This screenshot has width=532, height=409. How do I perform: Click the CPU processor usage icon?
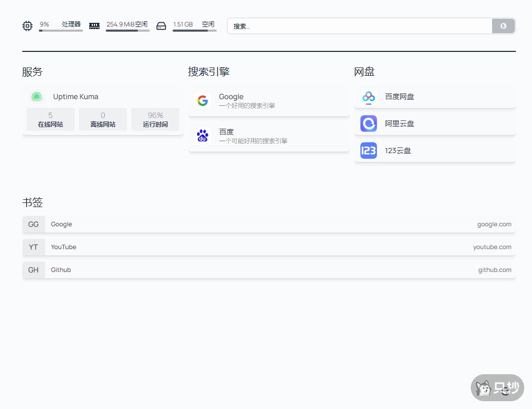pos(27,26)
